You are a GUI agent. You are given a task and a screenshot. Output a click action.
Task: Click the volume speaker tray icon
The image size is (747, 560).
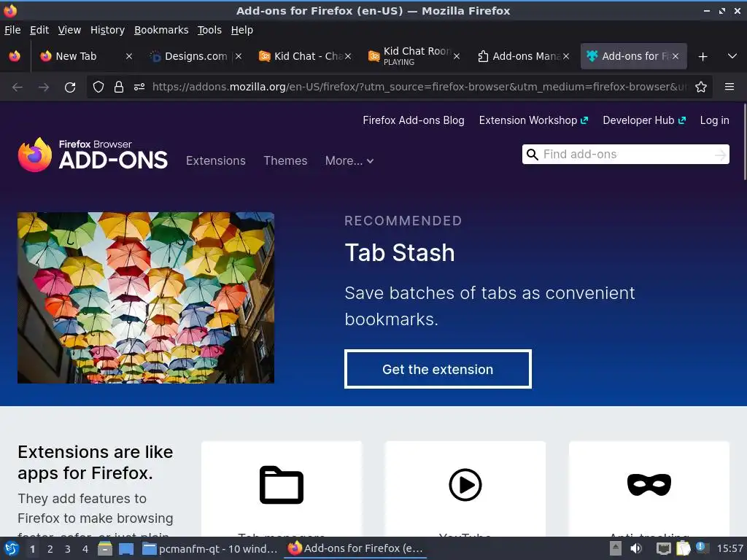636,548
